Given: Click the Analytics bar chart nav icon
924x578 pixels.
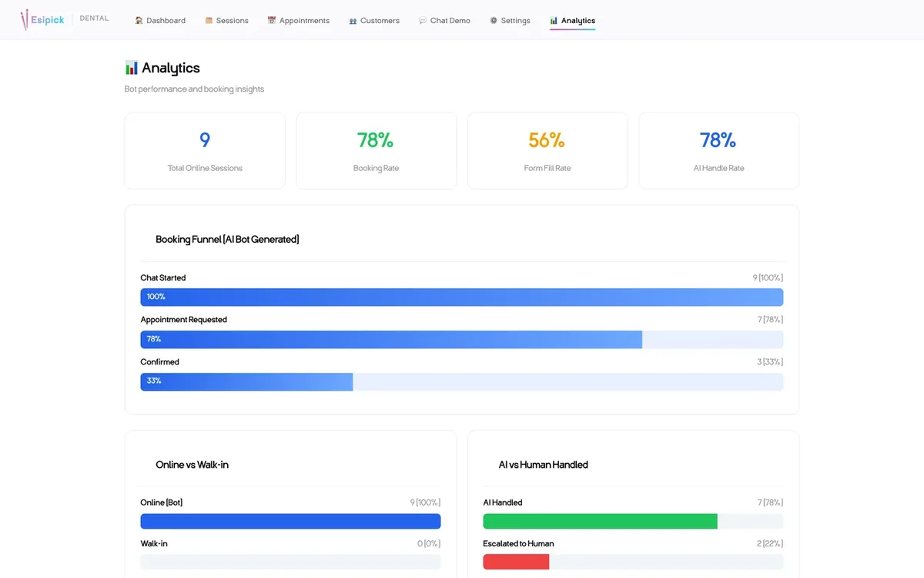Looking at the screenshot, I should (x=554, y=21).
